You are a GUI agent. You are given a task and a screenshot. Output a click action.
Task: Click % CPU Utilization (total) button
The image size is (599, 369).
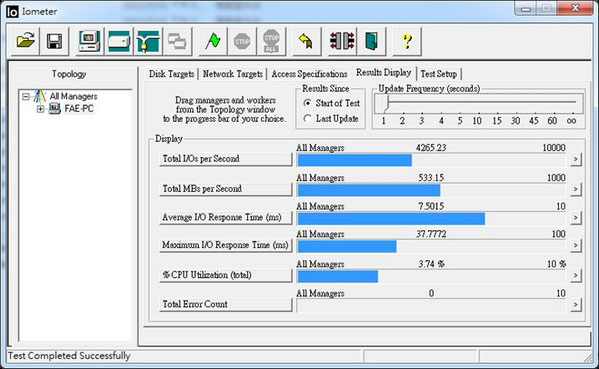pyautogui.click(x=226, y=275)
